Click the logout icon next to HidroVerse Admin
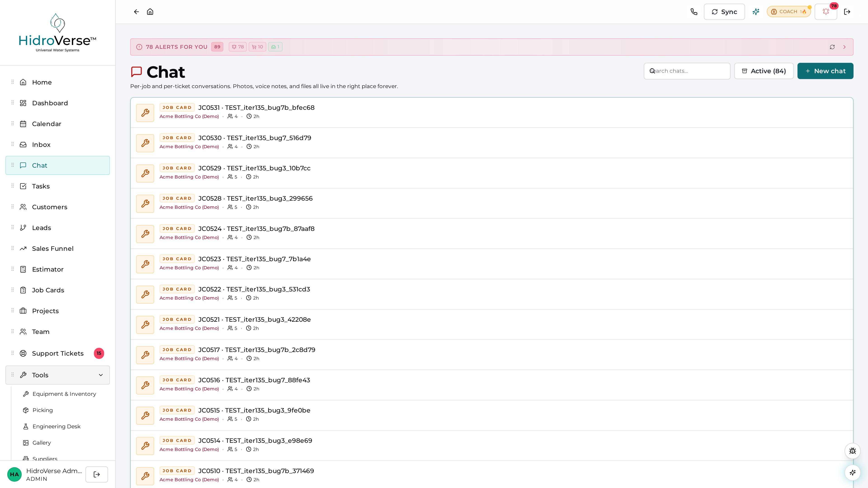The image size is (868, 488). tap(97, 474)
